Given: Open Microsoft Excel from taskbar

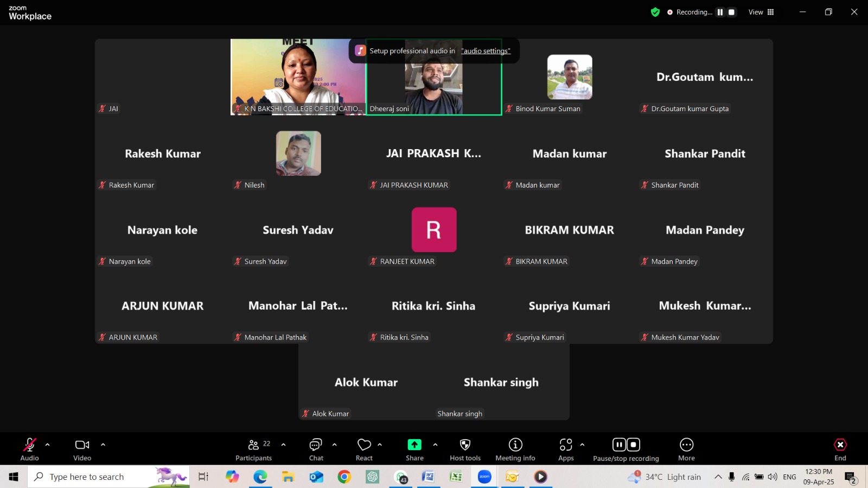Looking at the screenshot, I should 456,477.
